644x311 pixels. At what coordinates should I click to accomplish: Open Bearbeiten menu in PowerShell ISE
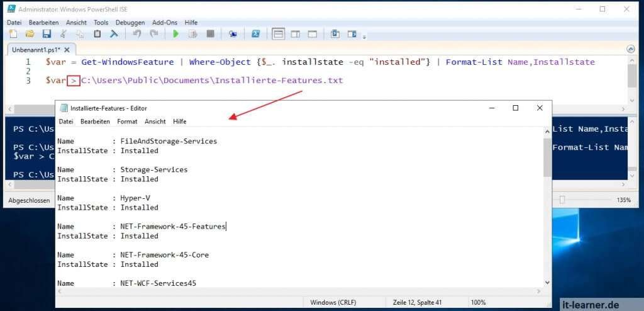[43, 23]
